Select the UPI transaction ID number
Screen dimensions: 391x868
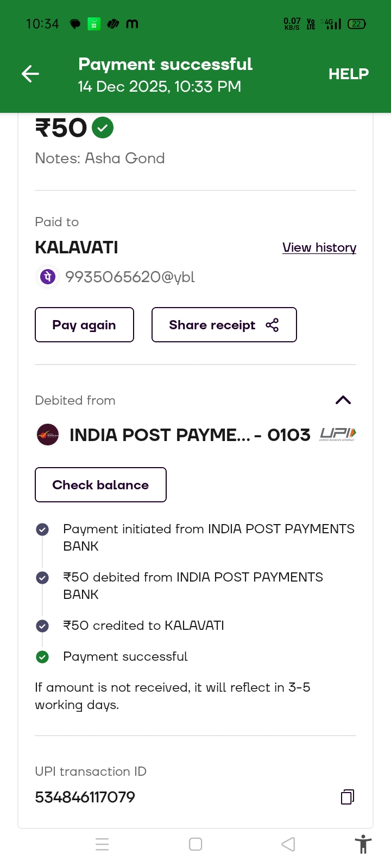(x=85, y=797)
